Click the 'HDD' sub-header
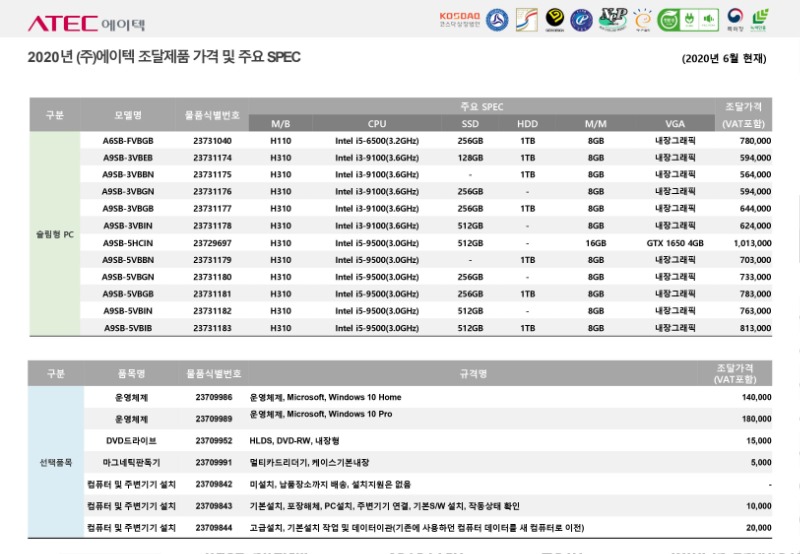This screenshot has width=800, height=554. click(527, 123)
